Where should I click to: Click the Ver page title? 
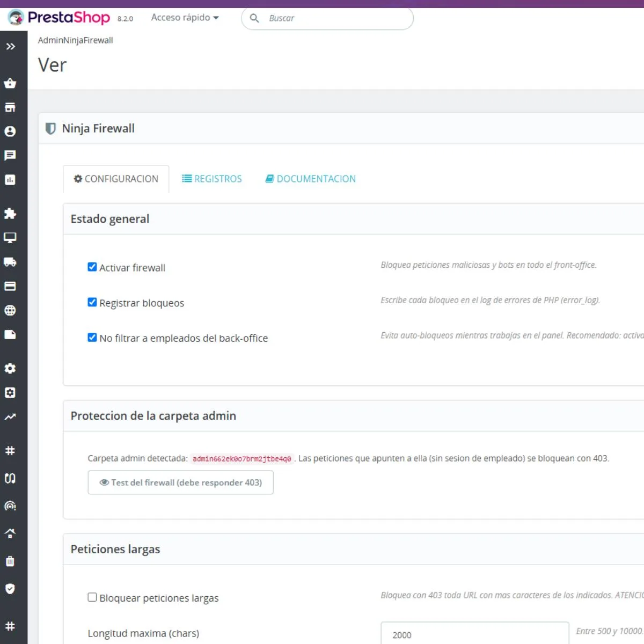[x=52, y=65]
